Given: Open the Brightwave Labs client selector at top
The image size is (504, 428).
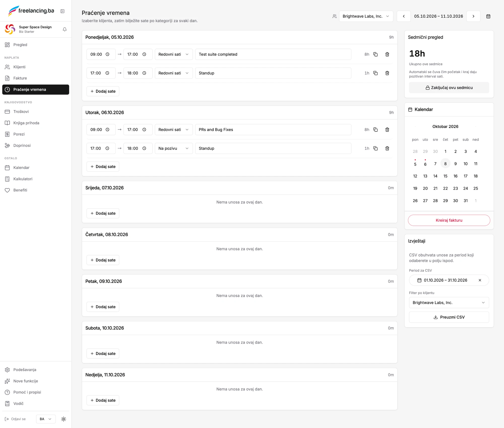Looking at the screenshot, I should click(x=366, y=16).
